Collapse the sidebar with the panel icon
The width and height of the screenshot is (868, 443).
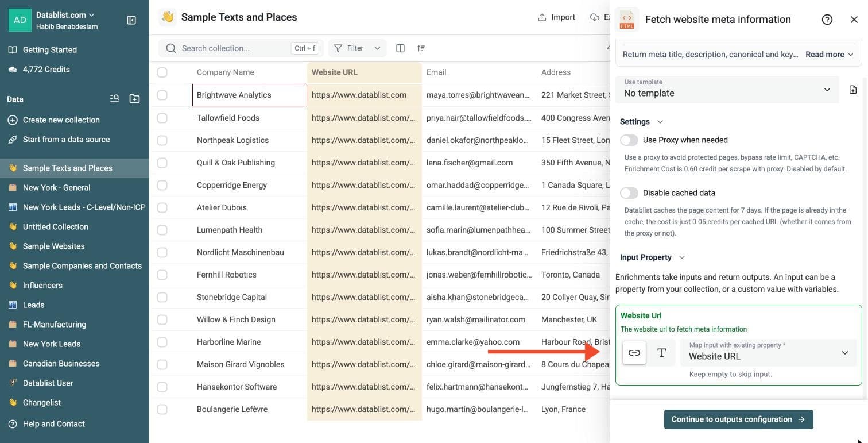131,20
